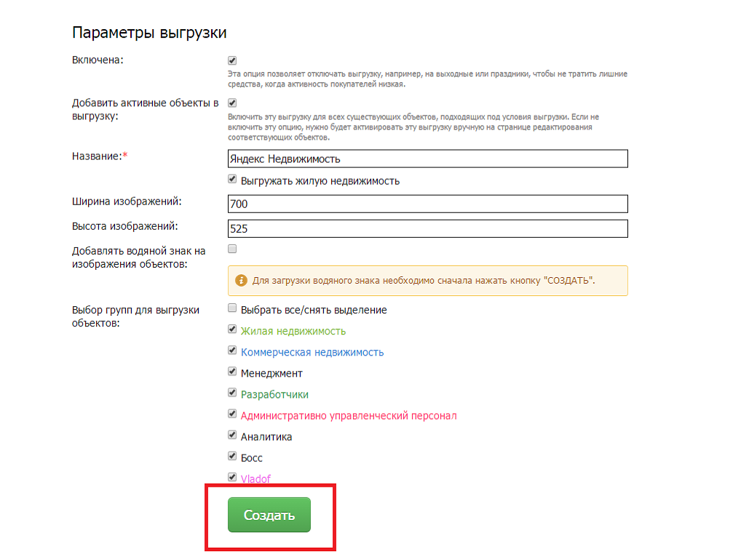
Task: Click the Высота изображений input field
Action: [x=427, y=228]
